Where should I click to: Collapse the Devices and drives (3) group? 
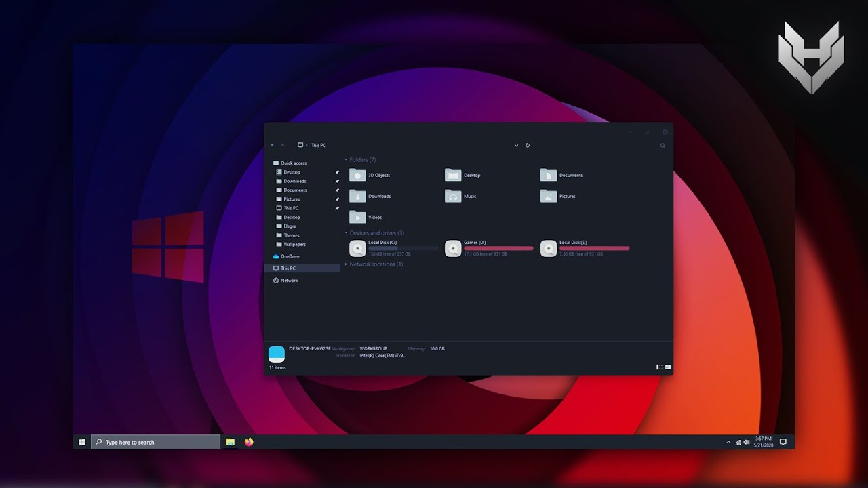coord(346,233)
